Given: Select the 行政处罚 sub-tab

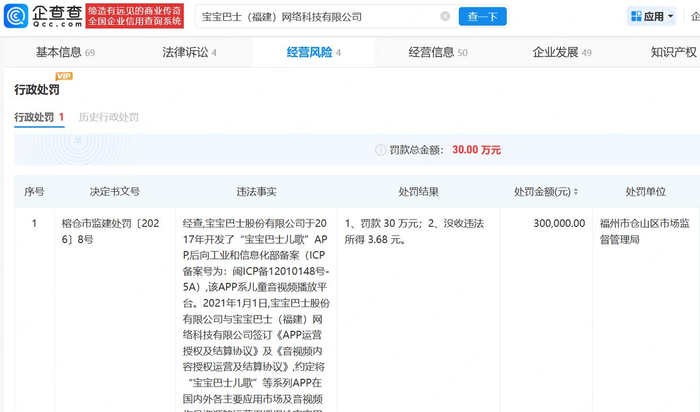Looking at the screenshot, I should 39,117.
